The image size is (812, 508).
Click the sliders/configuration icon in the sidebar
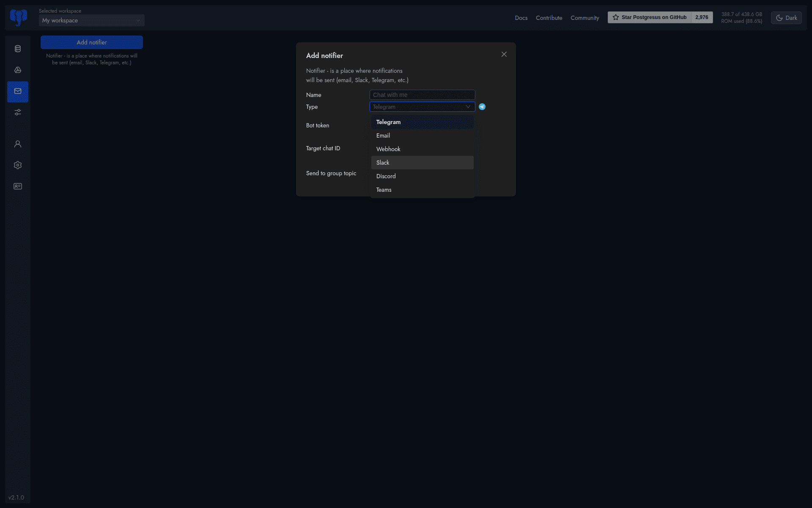[x=18, y=112]
